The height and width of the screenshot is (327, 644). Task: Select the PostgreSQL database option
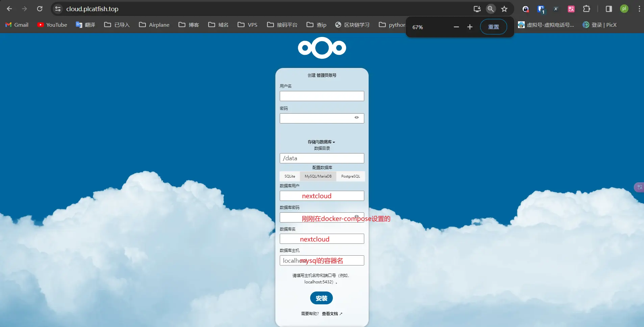(351, 176)
